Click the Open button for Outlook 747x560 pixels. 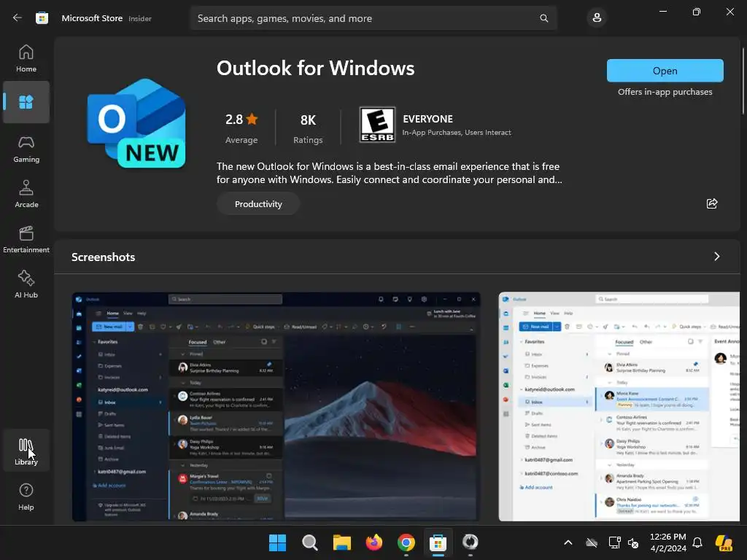(x=665, y=71)
